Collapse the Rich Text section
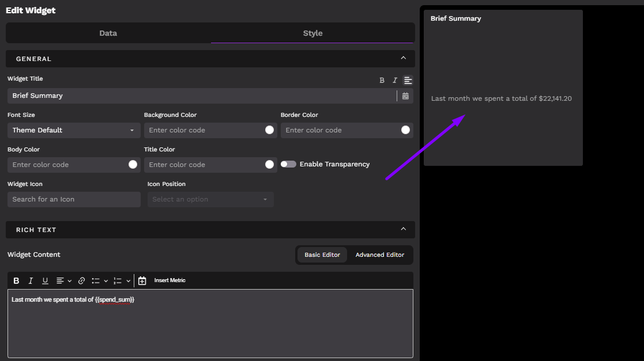This screenshot has height=361, width=644. pyautogui.click(x=403, y=229)
